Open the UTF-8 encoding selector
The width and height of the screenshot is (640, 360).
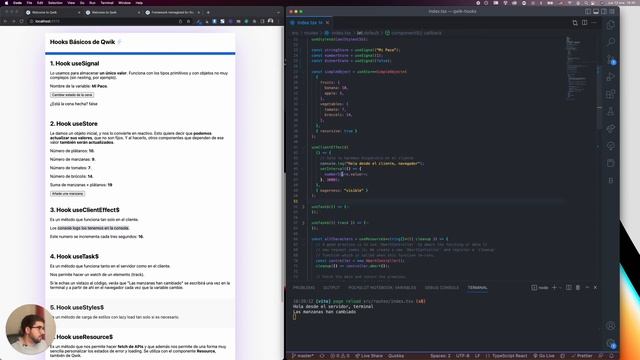point(462,356)
